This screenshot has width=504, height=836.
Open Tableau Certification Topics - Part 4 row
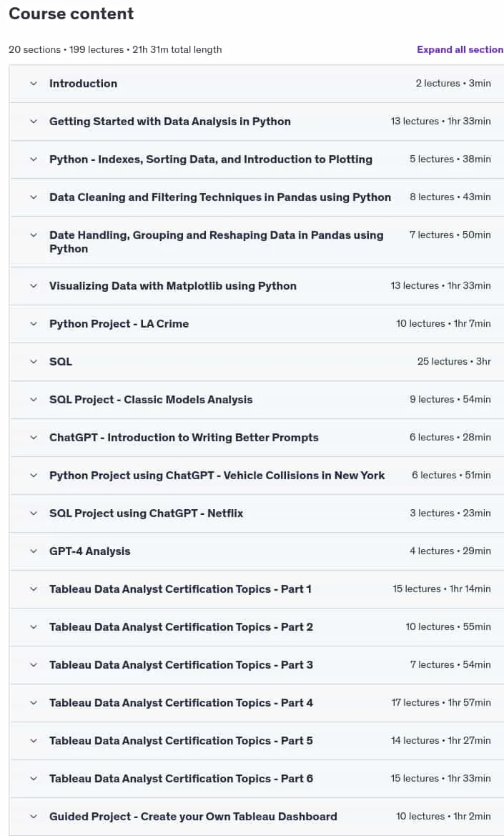[257, 703]
